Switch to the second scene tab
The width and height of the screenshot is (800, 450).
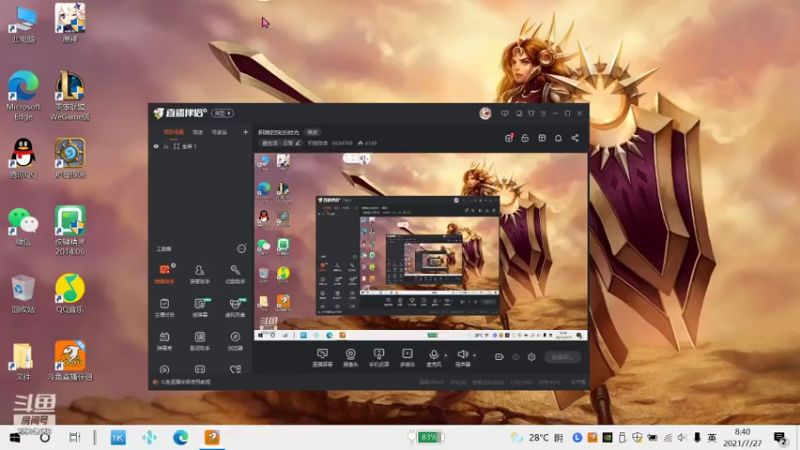pyautogui.click(x=197, y=132)
